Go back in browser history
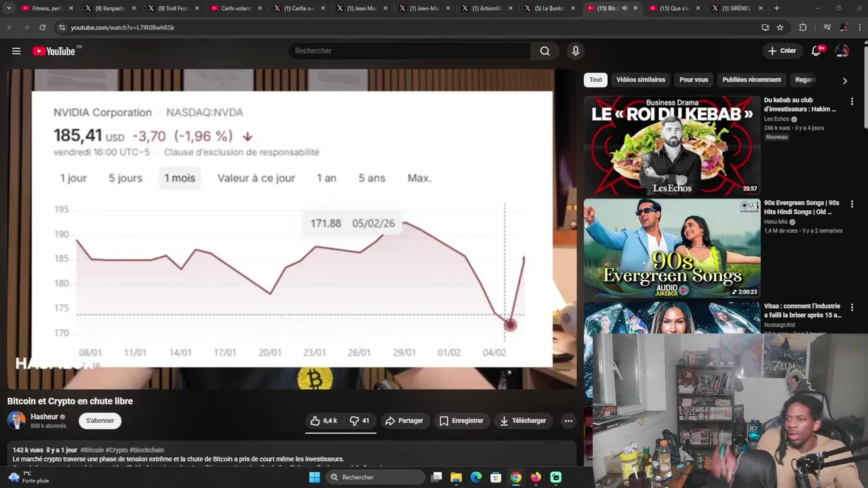 [x=9, y=27]
